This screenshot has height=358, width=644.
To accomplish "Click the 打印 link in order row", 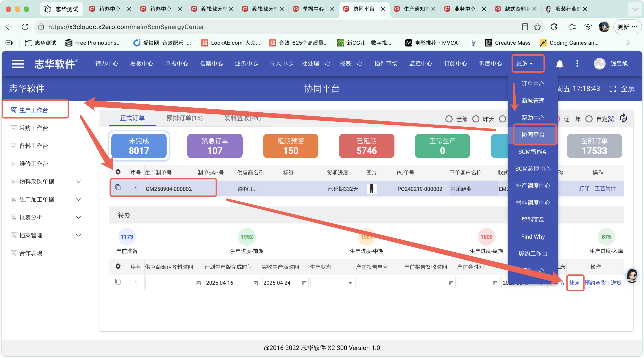I will click(x=584, y=189).
